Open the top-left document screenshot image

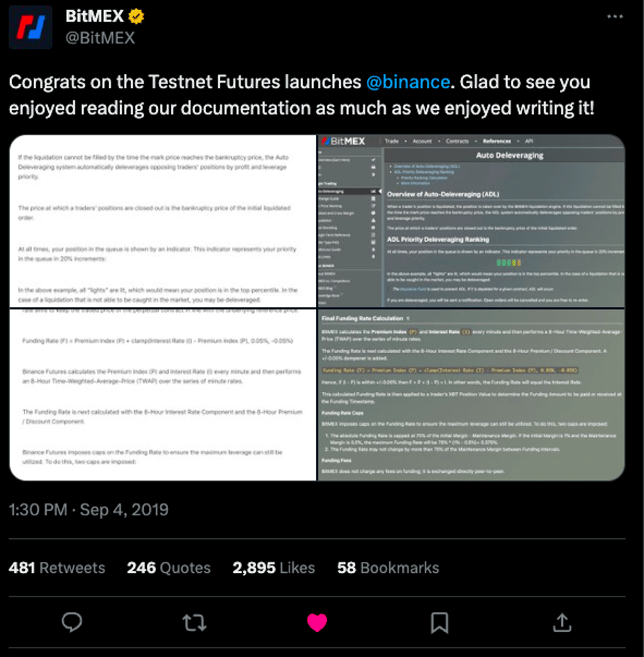(163, 221)
